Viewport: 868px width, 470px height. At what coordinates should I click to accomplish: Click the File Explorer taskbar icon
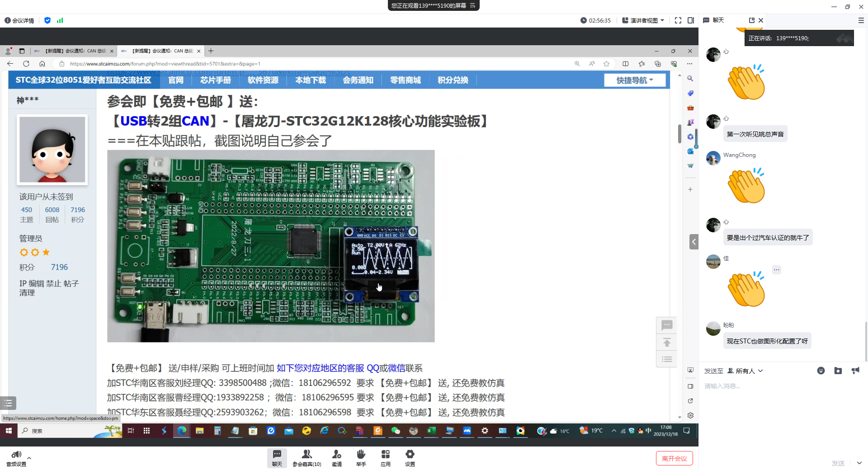click(199, 431)
